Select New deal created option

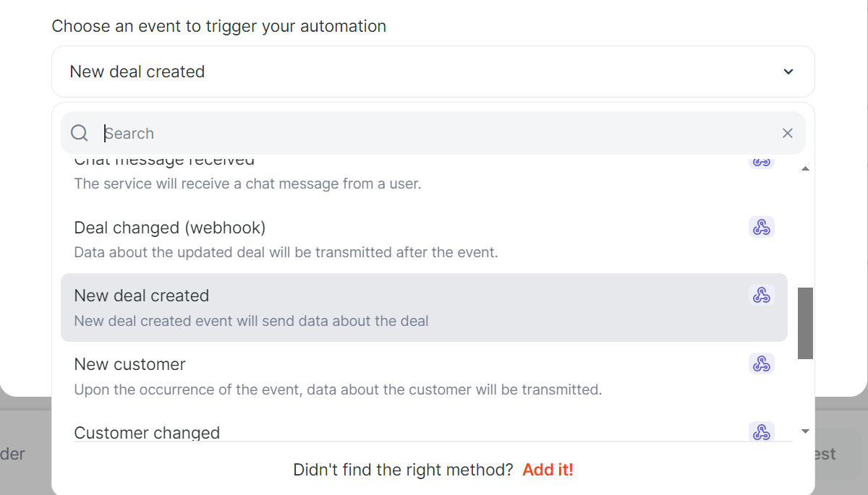point(424,307)
